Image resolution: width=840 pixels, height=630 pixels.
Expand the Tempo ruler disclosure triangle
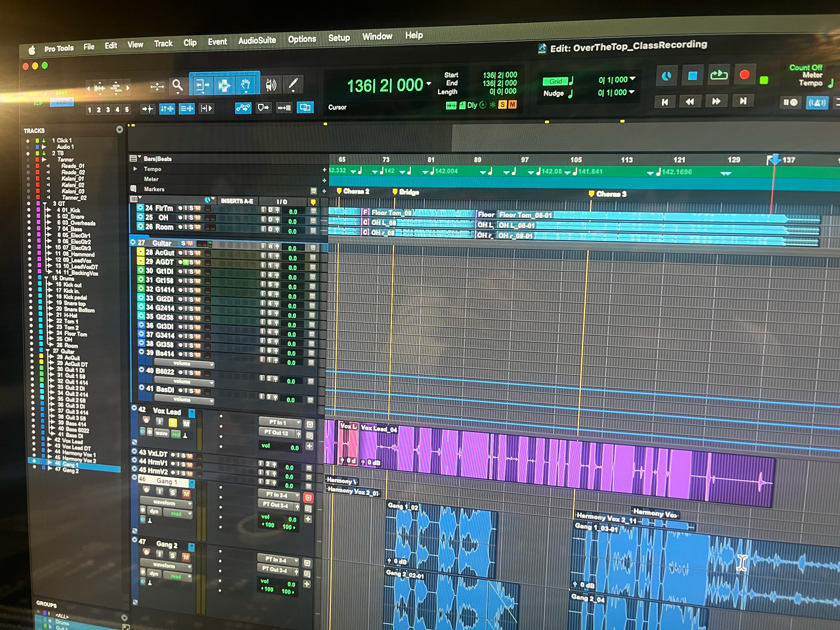(135, 169)
